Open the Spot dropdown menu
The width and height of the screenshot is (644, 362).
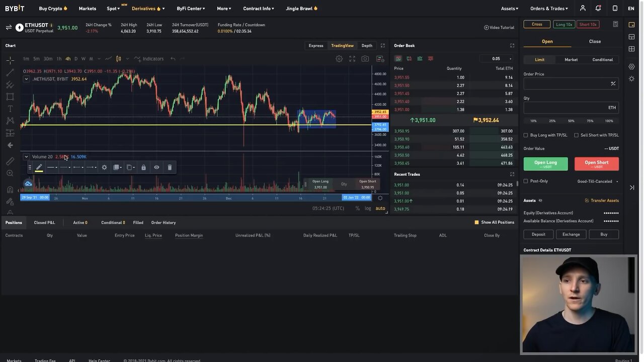pyautogui.click(x=114, y=9)
